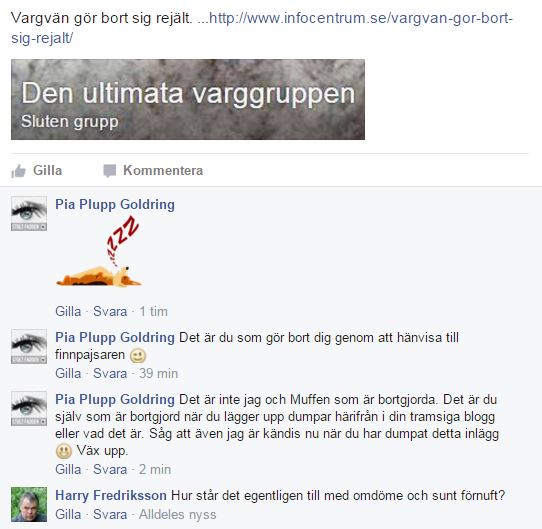Screen dimensions: 542x529
Task: Click the eye avatar beside the finnpajsaren comment
Action: coord(29,346)
